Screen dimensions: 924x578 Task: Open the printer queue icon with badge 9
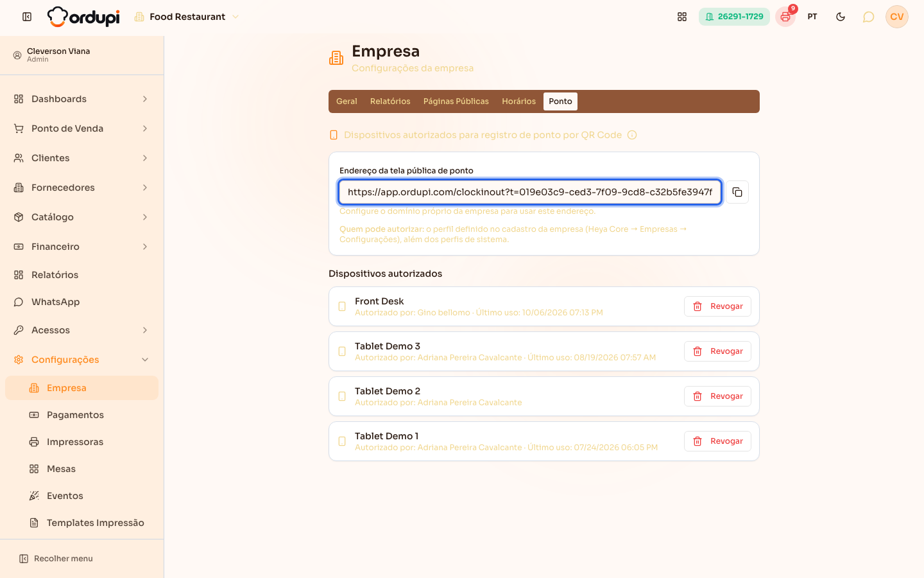[x=785, y=17]
